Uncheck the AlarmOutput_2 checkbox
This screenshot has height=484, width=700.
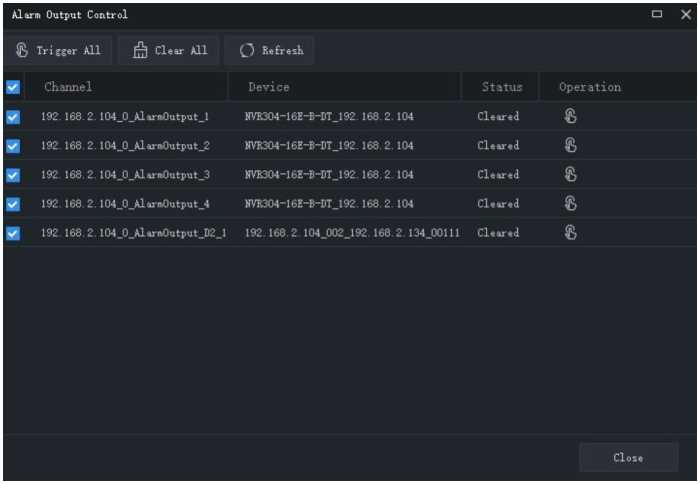coord(13,146)
